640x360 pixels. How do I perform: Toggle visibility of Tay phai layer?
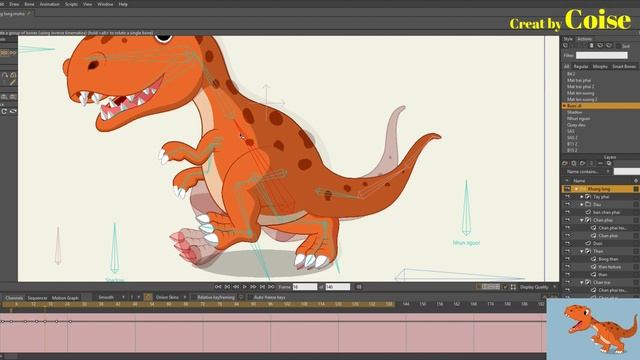point(567,197)
